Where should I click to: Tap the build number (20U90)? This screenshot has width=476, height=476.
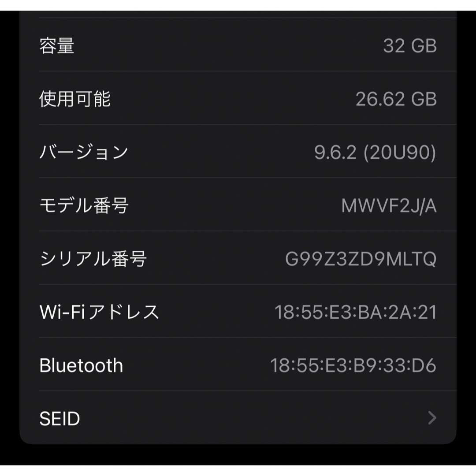[x=400, y=152]
